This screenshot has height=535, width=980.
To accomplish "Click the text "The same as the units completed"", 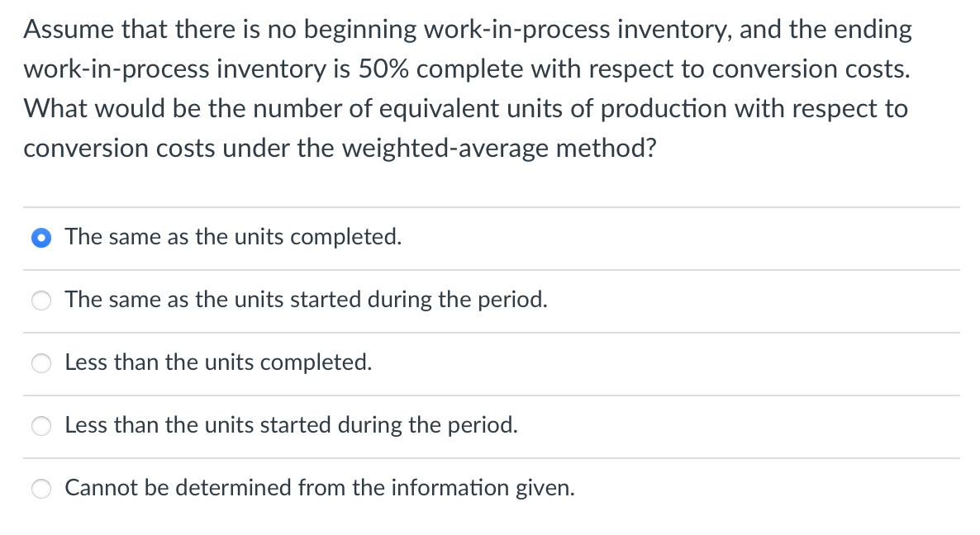I will pyautogui.click(x=233, y=237).
